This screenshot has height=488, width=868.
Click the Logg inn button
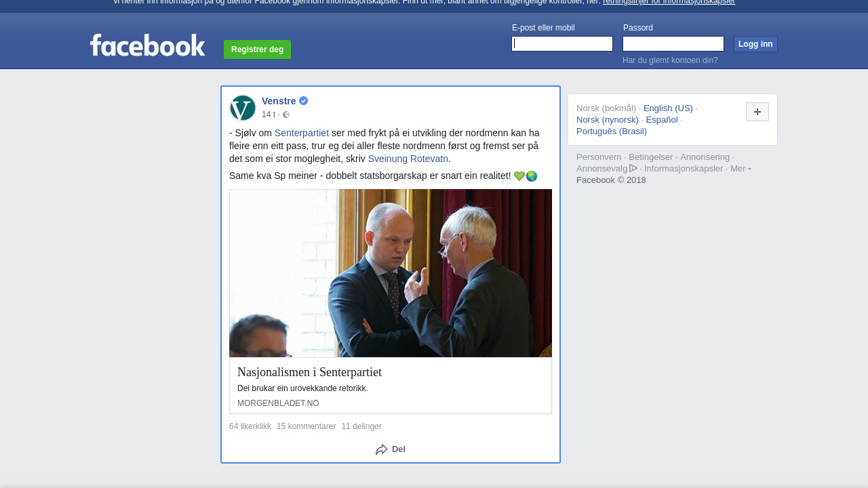coord(755,44)
